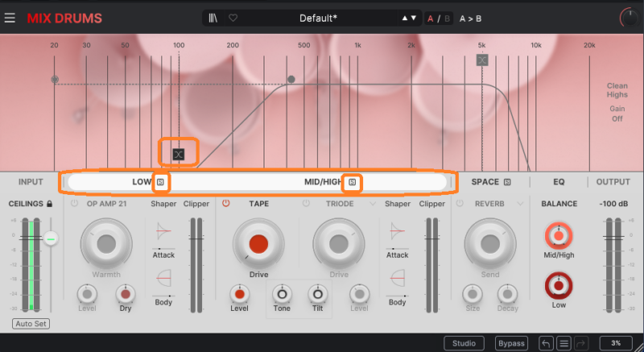The image size is (644, 352).
Task: Open the preset library browser
Action: click(213, 18)
